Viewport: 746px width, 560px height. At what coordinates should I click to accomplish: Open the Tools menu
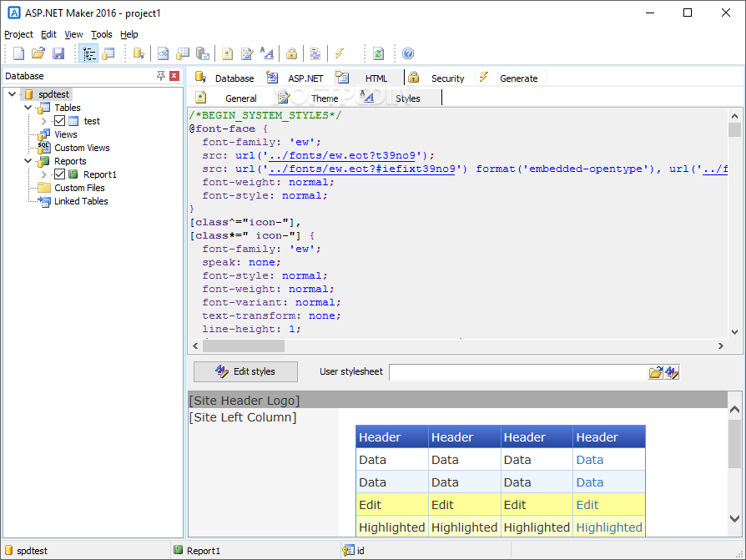pos(102,34)
